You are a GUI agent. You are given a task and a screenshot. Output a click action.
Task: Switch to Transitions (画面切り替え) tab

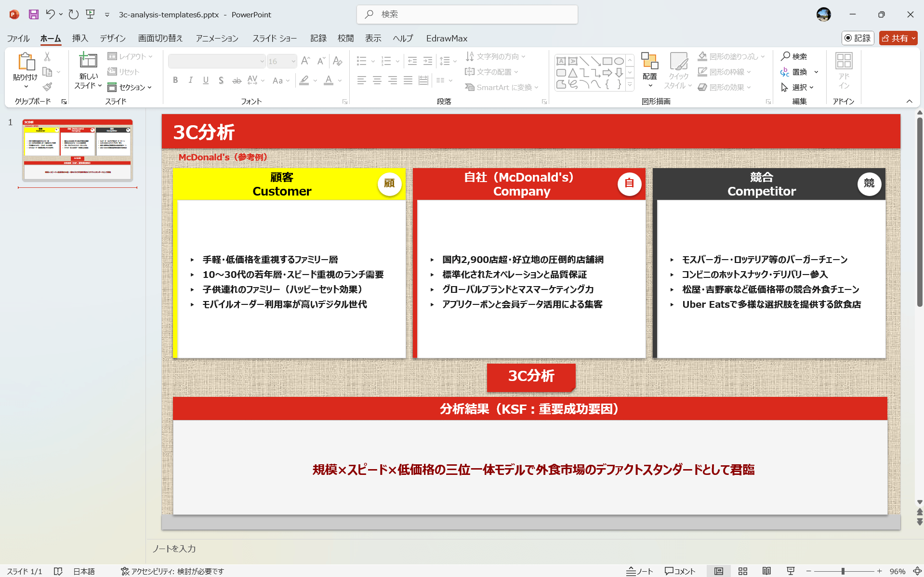click(160, 38)
